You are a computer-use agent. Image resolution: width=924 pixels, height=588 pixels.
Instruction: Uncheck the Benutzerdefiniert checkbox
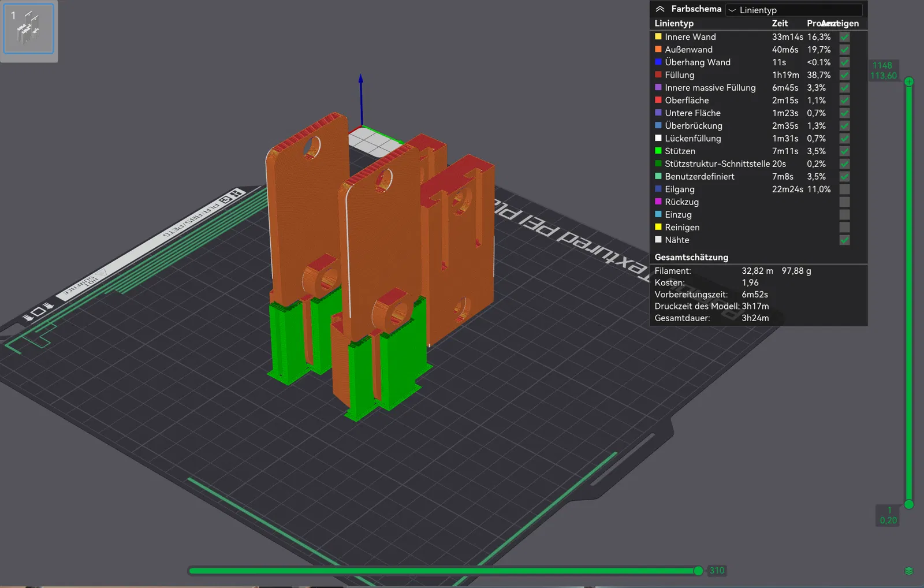click(x=844, y=177)
